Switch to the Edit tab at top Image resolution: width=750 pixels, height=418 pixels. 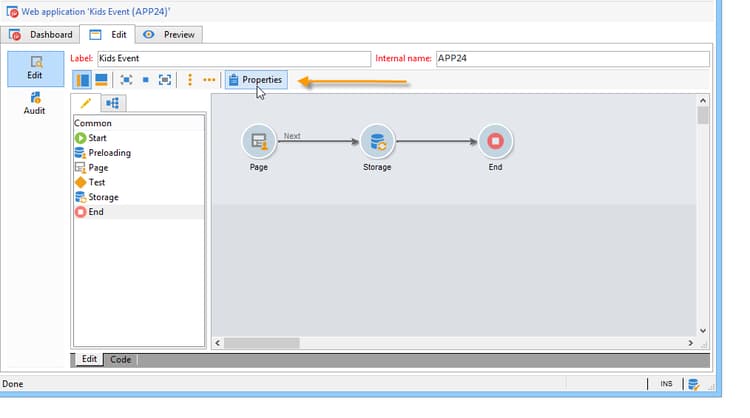[x=108, y=34]
